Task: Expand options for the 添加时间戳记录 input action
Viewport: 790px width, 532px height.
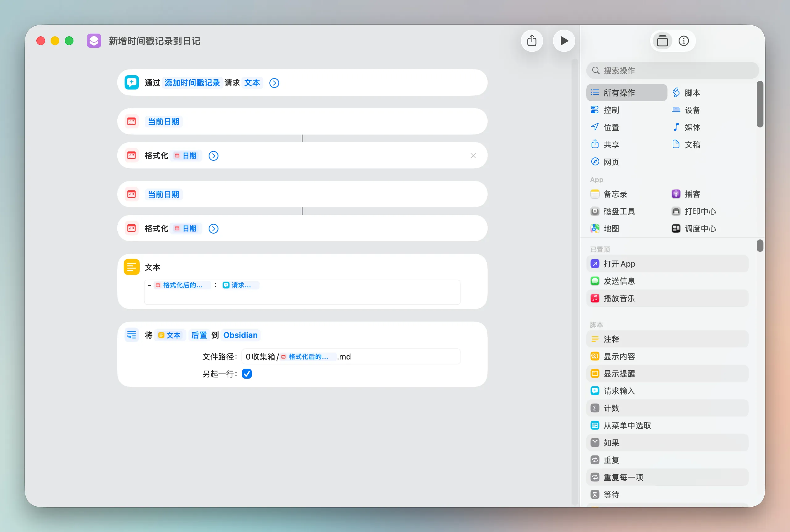Action: (x=274, y=82)
